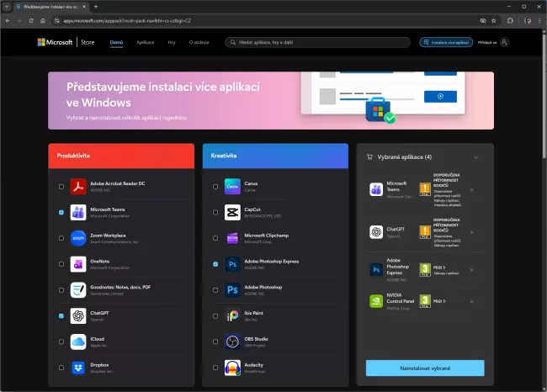Image resolution: width=547 pixels, height=392 pixels.
Task: Check the OBS Studio checkbox
Action: pos(215,342)
